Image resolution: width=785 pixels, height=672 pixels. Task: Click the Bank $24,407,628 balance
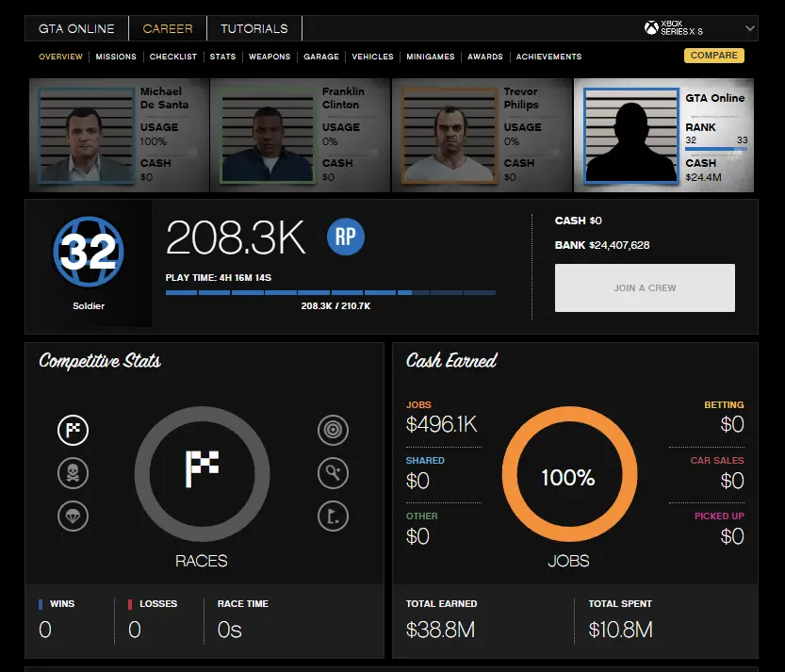click(x=602, y=245)
